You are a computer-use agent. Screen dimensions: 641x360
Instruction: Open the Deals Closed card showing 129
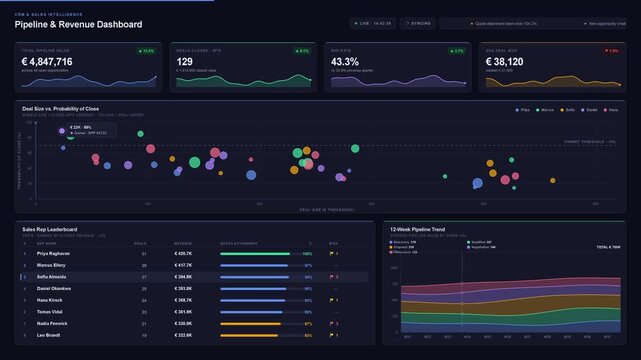click(243, 67)
